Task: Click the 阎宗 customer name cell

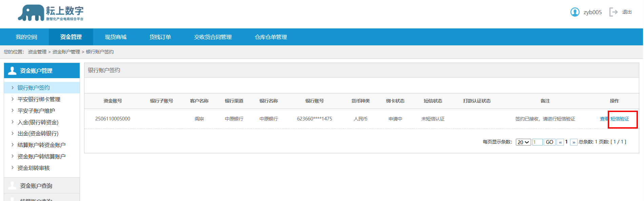Action: [199, 119]
